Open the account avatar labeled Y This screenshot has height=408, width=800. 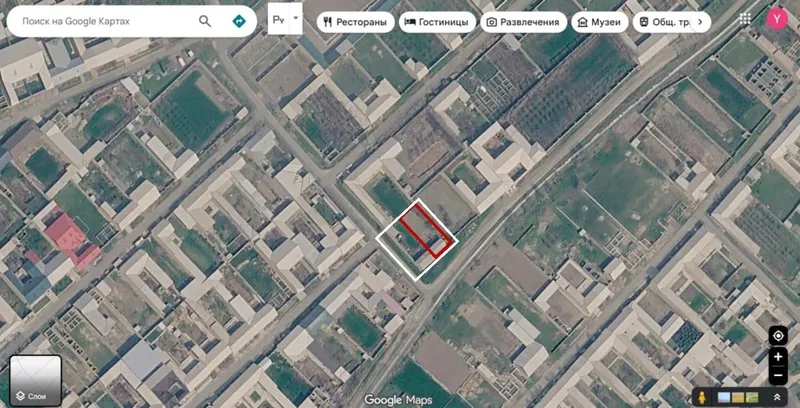777,19
